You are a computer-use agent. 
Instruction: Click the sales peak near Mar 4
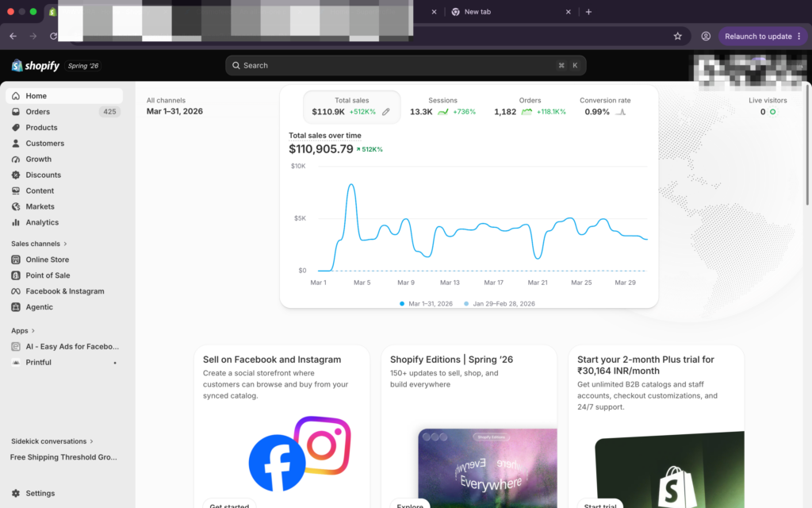pyautogui.click(x=351, y=184)
